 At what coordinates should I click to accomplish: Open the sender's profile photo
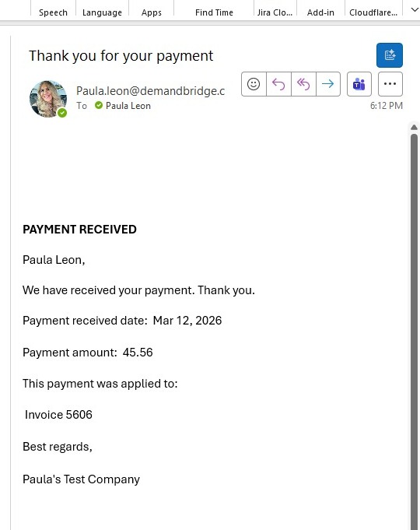[47, 99]
